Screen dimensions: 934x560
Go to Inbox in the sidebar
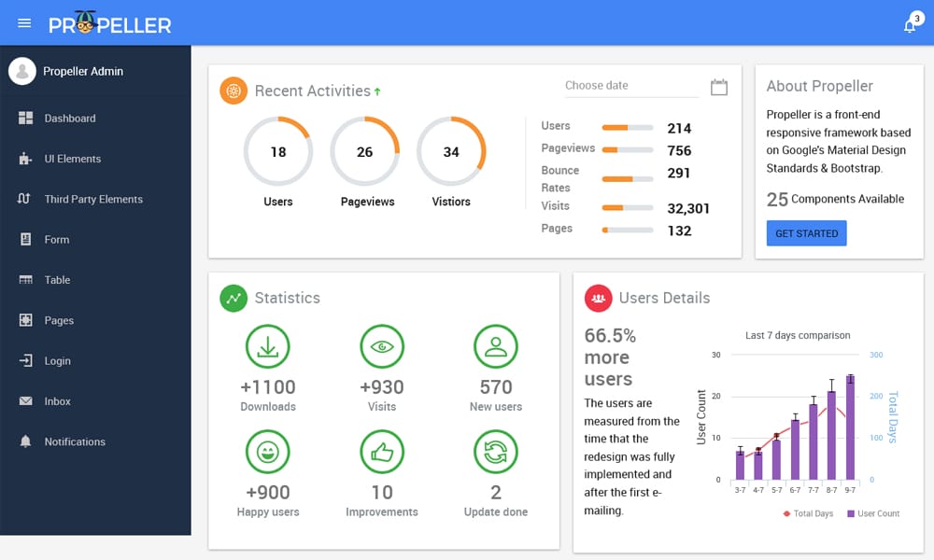click(x=57, y=401)
